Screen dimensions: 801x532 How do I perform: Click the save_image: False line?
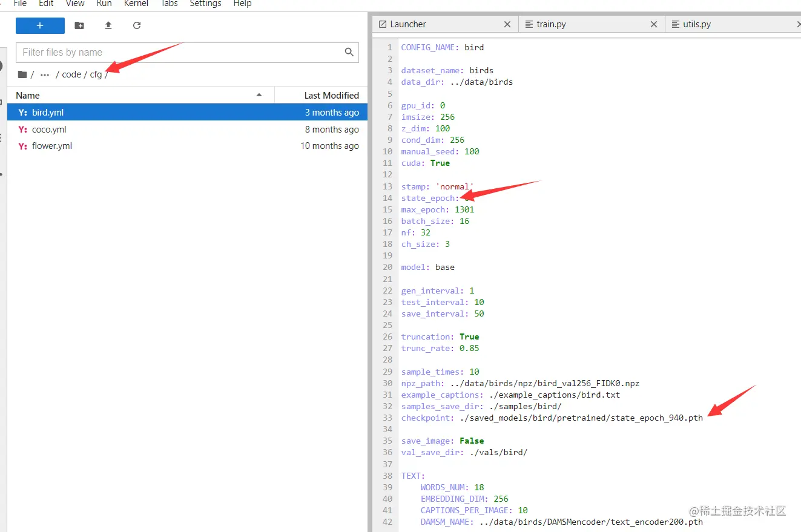443,441
